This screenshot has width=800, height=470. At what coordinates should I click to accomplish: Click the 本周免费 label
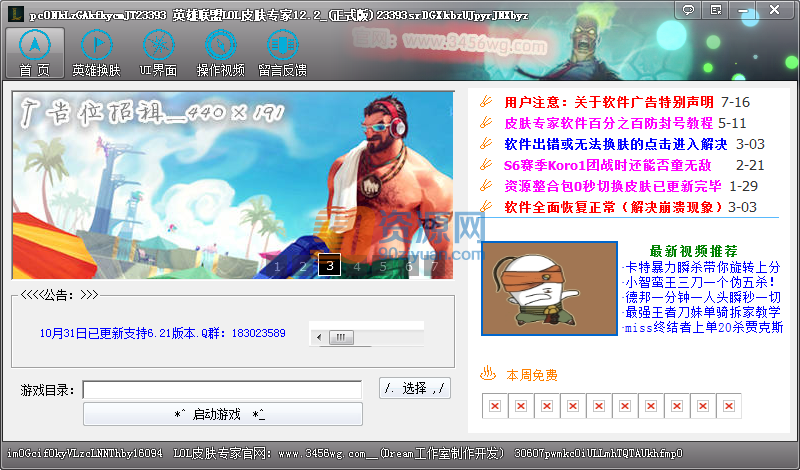pyautogui.click(x=532, y=376)
